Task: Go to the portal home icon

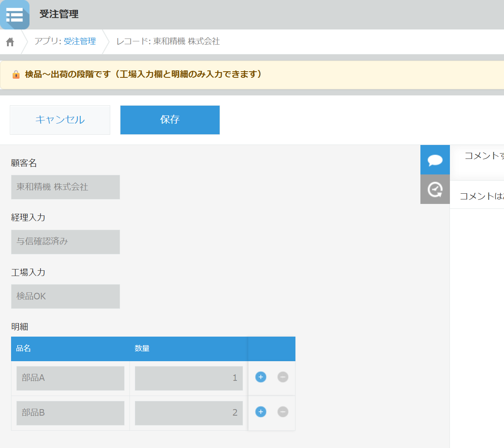Action: (x=10, y=42)
